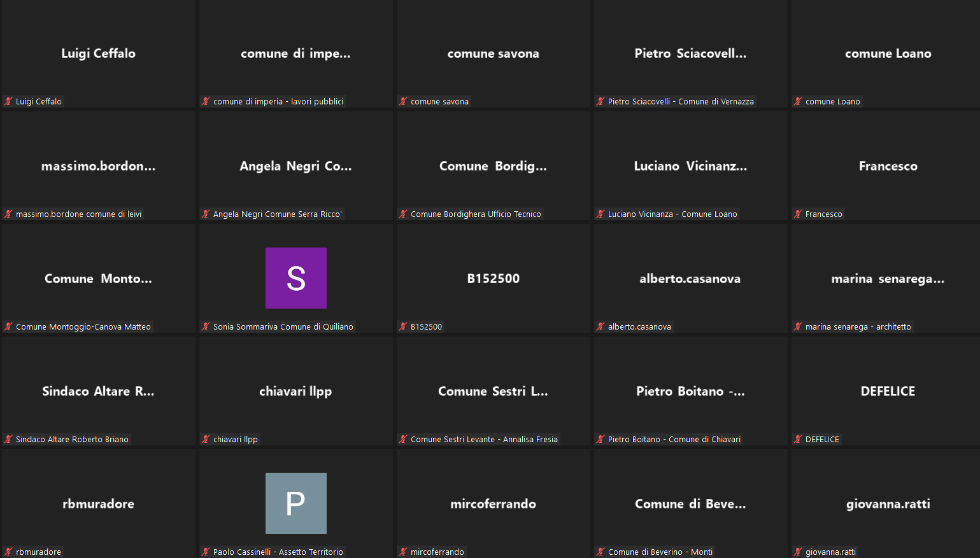Click the 'Luciano Vicinanza - Comune Loano' caption
The width and height of the screenshot is (980, 558).
[672, 214]
